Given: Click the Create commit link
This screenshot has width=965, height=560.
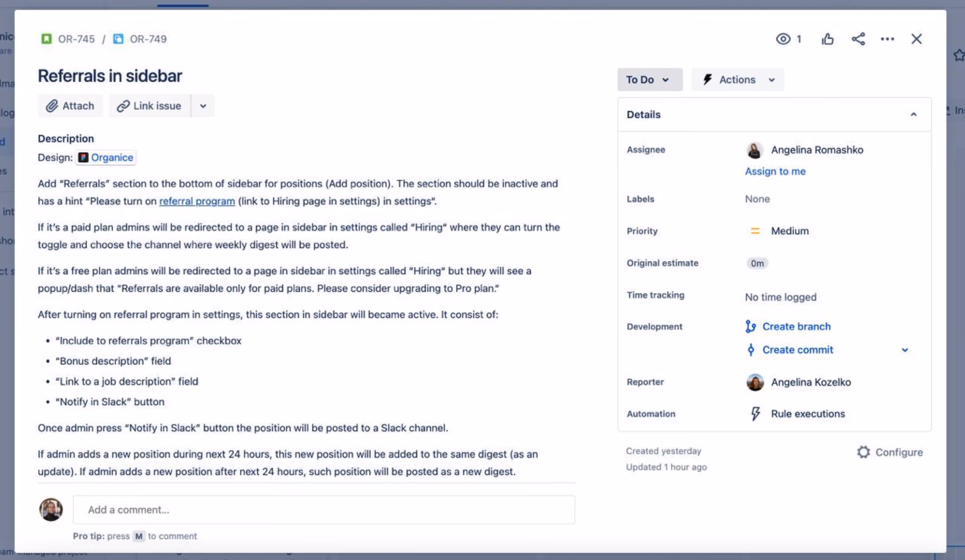Looking at the screenshot, I should 797,350.
